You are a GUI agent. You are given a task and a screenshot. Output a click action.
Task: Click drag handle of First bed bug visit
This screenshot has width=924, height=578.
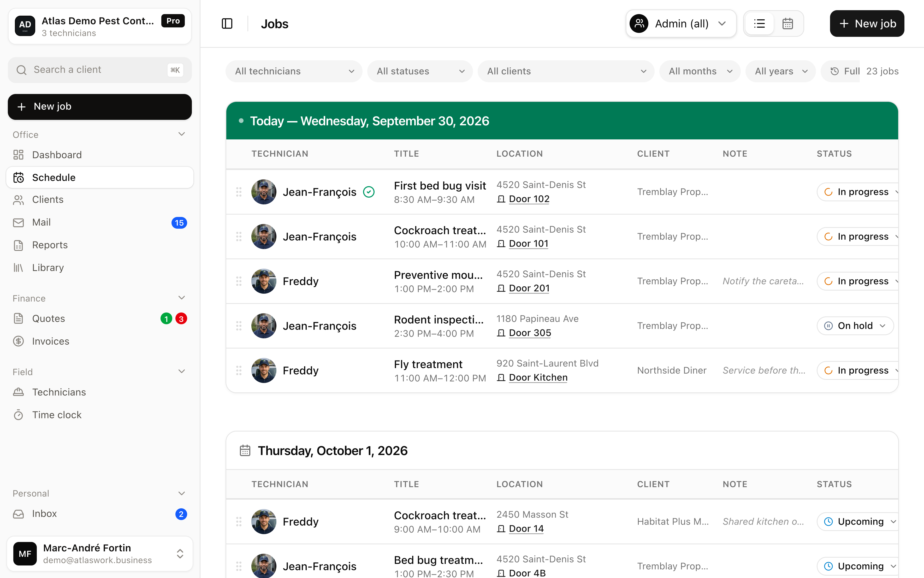239,192
